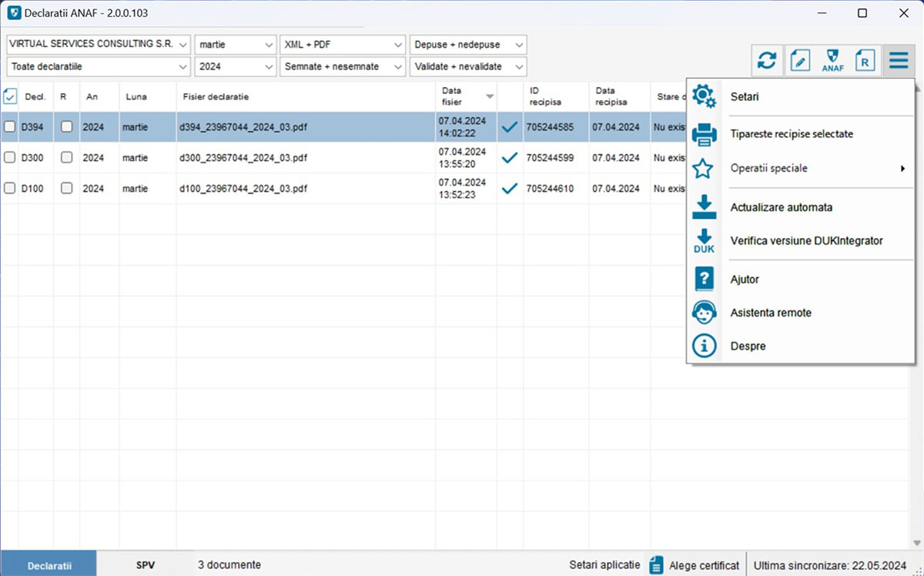The width and height of the screenshot is (924, 576).
Task: Sort by the Fisier declaratie column header
Action: (306, 97)
